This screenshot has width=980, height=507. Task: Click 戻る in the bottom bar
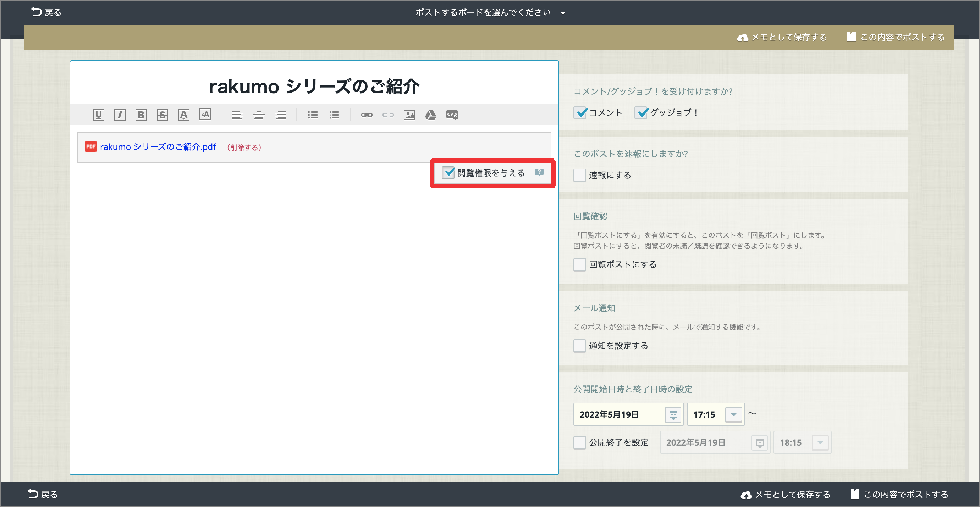(x=43, y=494)
